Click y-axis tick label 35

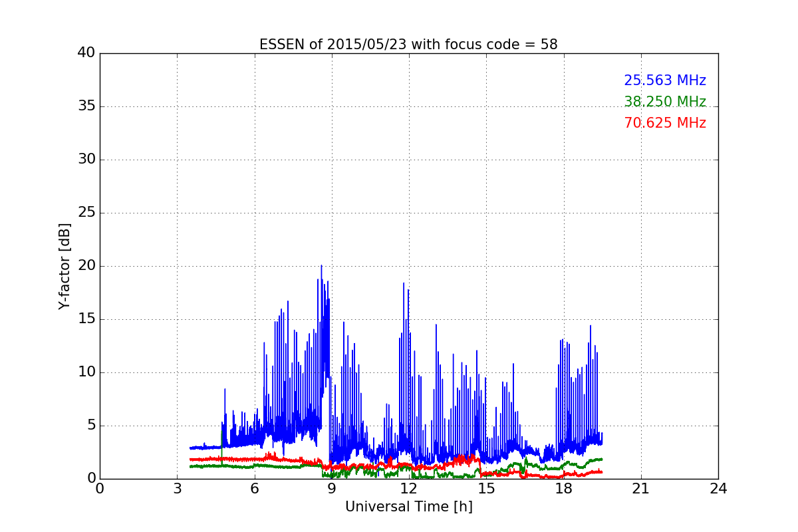86,106
